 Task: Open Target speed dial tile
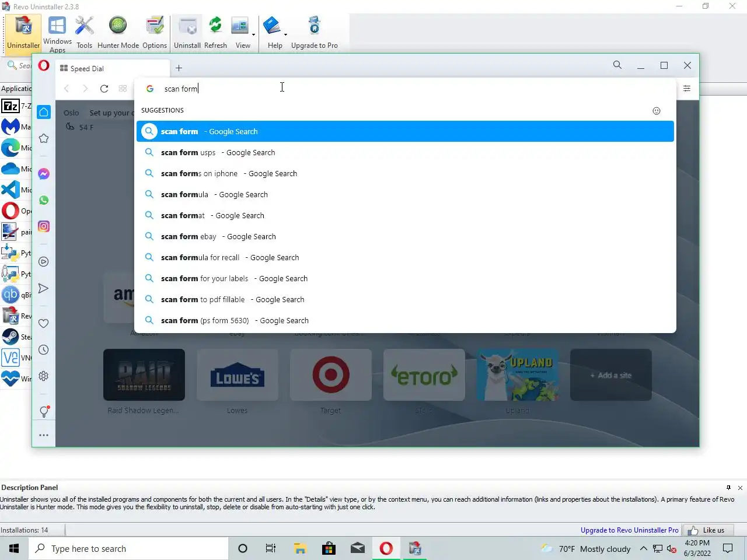pyautogui.click(x=331, y=375)
